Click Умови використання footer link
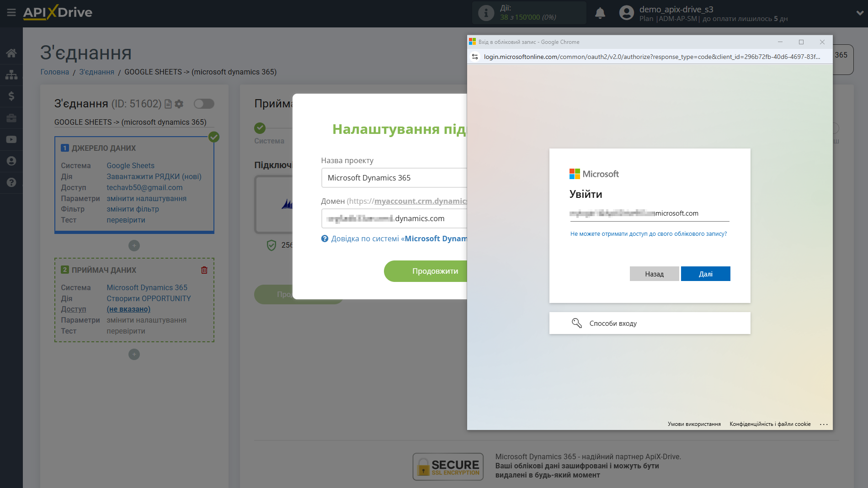The height and width of the screenshot is (488, 868). point(694,424)
